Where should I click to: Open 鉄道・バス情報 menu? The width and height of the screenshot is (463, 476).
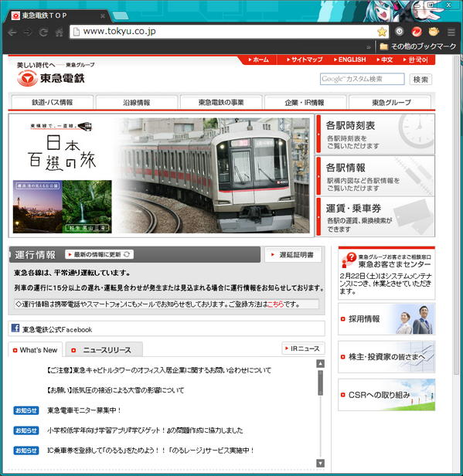pyautogui.click(x=53, y=102)
